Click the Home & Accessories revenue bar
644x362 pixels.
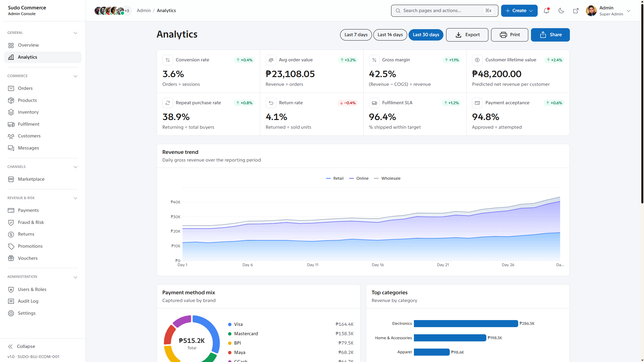pos(450,338)
